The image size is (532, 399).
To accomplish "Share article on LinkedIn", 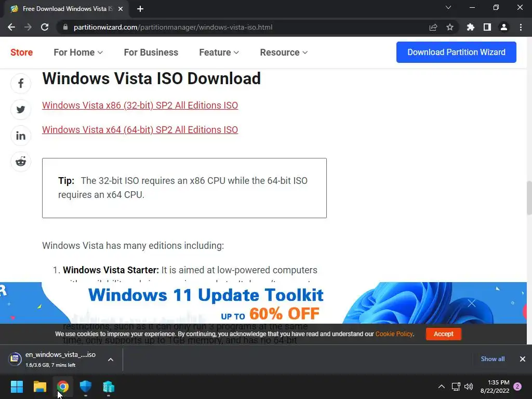I will [21, 136].
